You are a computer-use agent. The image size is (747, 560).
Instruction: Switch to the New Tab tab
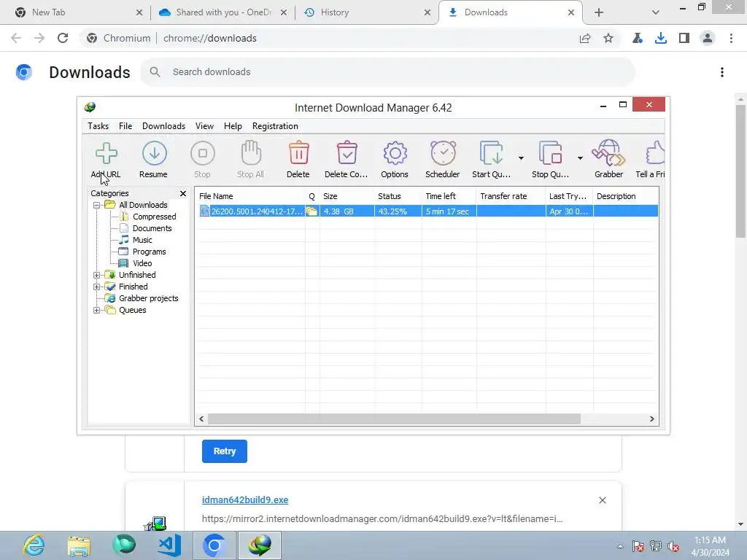78,12
